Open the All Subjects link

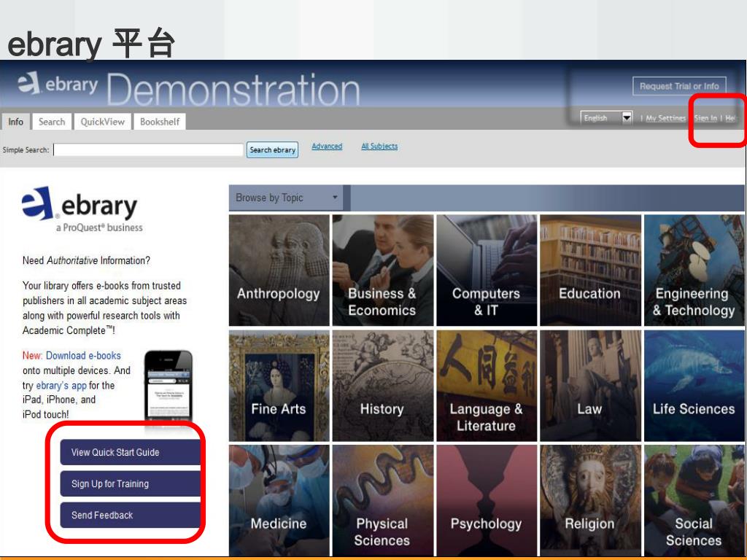point(379,146)
